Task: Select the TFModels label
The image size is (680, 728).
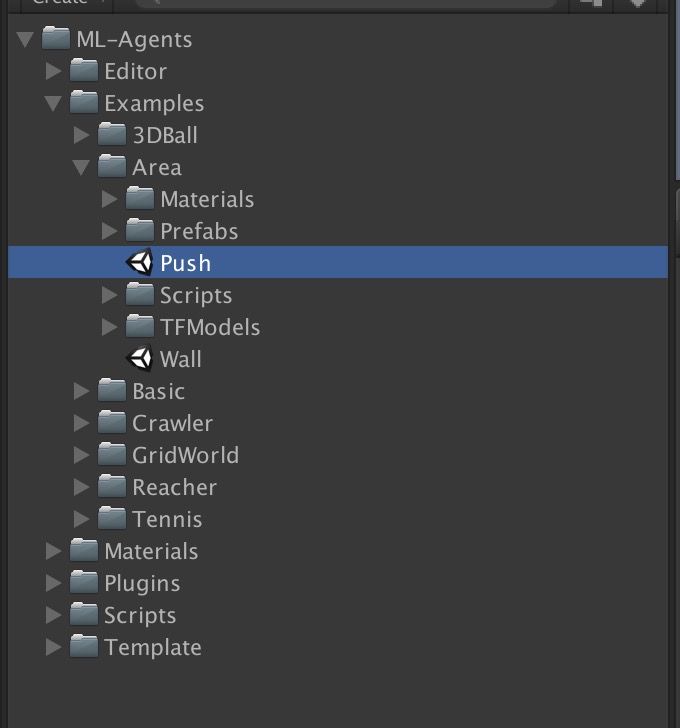Action: [x=210, y=328]
